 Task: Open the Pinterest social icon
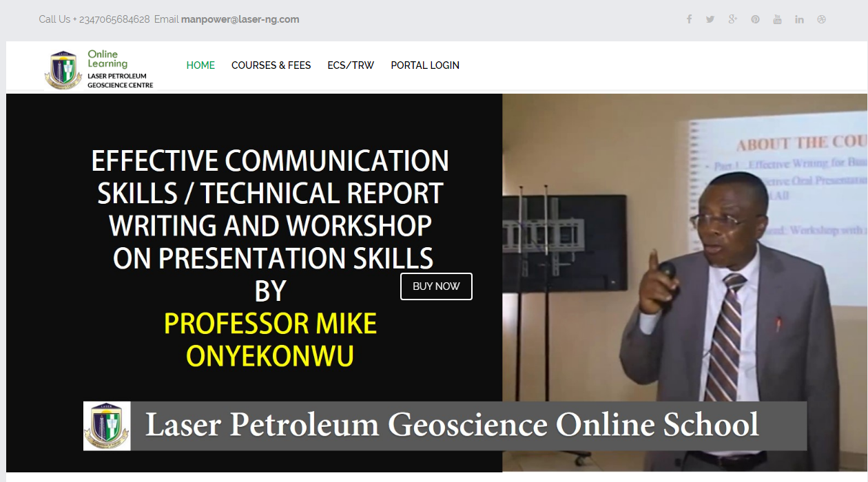coord(756,19)
